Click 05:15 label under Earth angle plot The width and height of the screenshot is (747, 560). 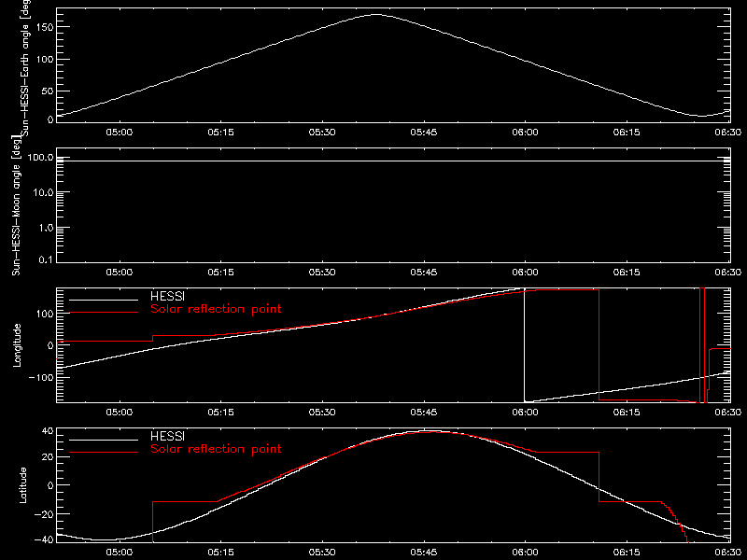pos(220,133)
